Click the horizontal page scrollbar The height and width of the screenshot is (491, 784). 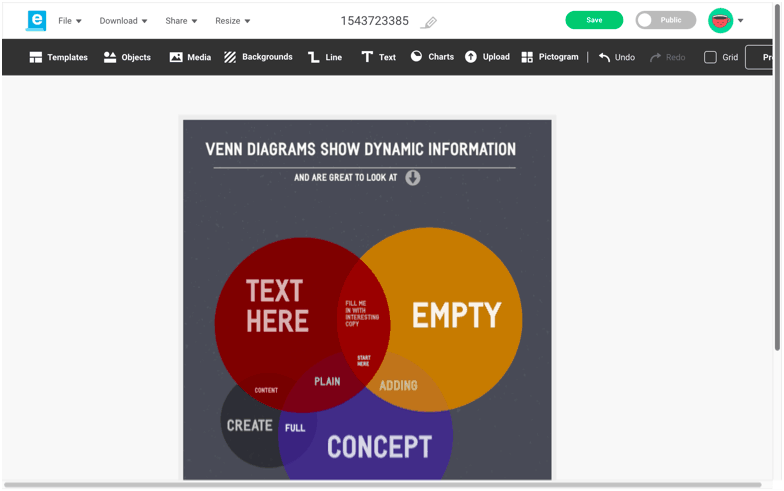coord(382,484)
